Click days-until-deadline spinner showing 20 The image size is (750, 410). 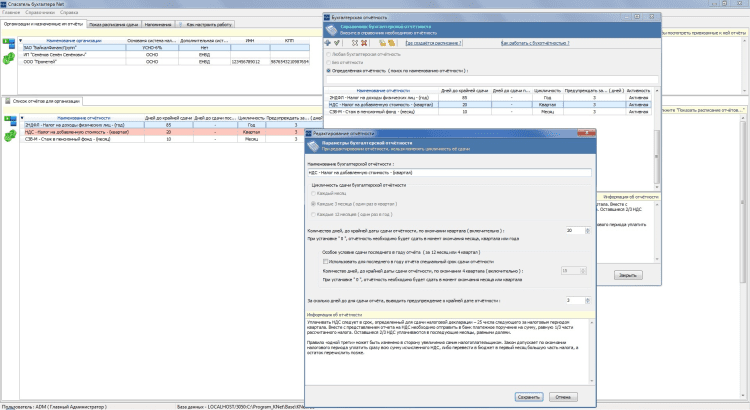pos(577,231)
